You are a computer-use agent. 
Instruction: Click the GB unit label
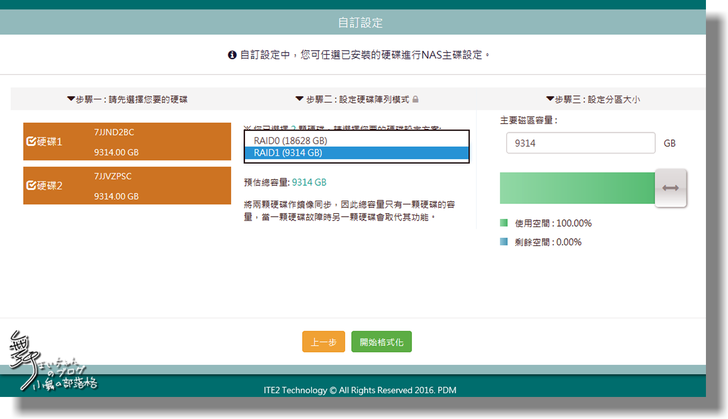[x=670, y=143]
